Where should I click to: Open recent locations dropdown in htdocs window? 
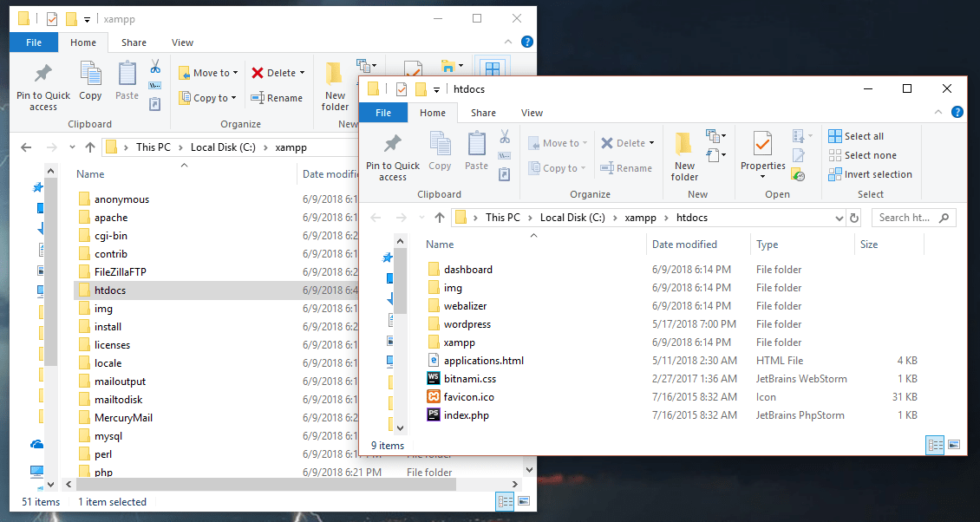coord(421,218)
